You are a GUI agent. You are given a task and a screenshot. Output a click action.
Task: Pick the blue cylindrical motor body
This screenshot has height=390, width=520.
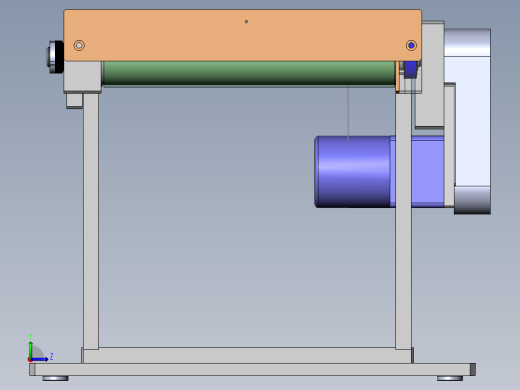point(352,172)
